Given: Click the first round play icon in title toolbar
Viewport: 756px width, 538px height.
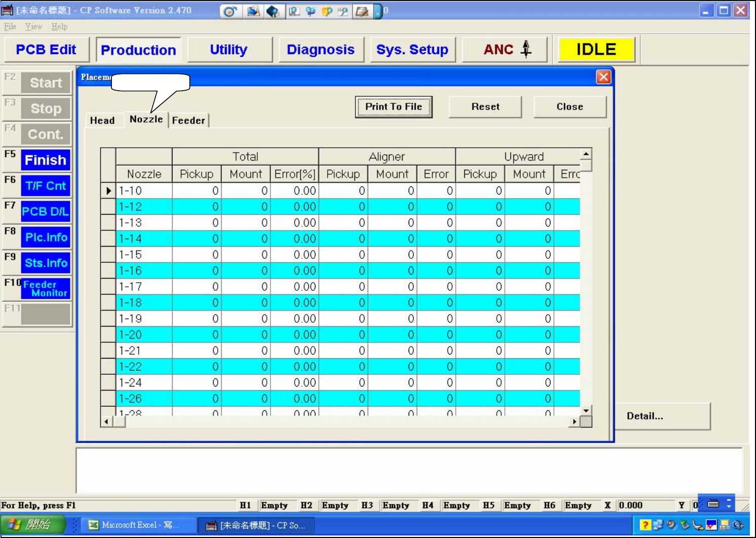Looking at the screenshot, I should (229, 11).
